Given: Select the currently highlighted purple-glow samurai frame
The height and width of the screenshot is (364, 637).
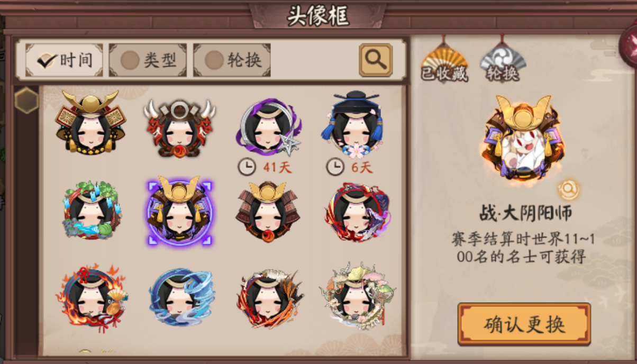Looking at the screenshot, I should (x=179, y=212).
